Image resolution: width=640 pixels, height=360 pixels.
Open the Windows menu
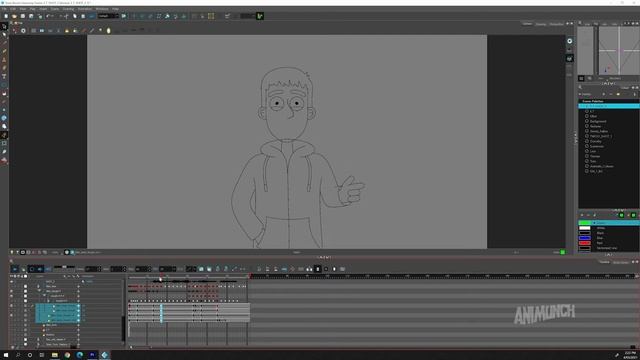(x=102, y=9)
